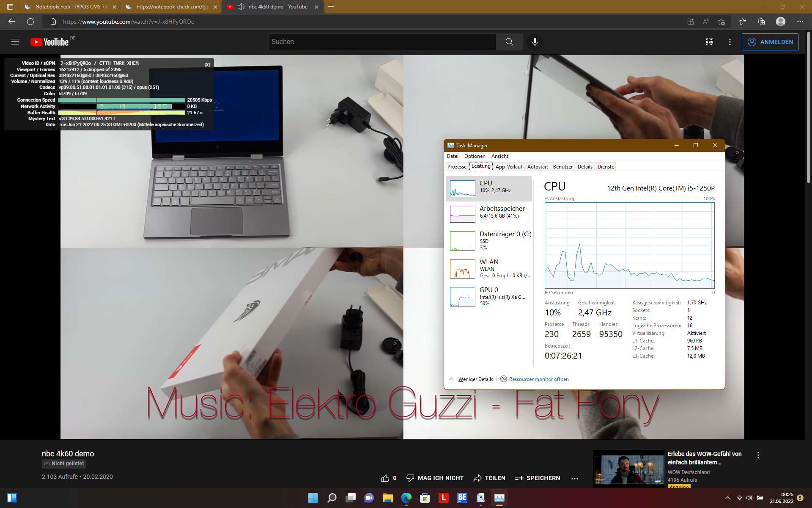The width and height of the screenshot is (812, 508).
Task: Mute the tab via the speaker icon
Action: click(241, 7)
